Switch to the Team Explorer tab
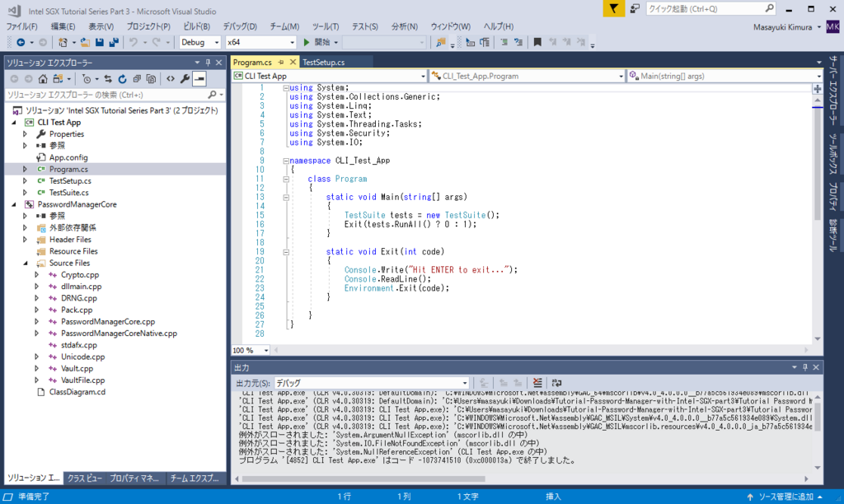 pyautogui.click(x=195, y=478)
